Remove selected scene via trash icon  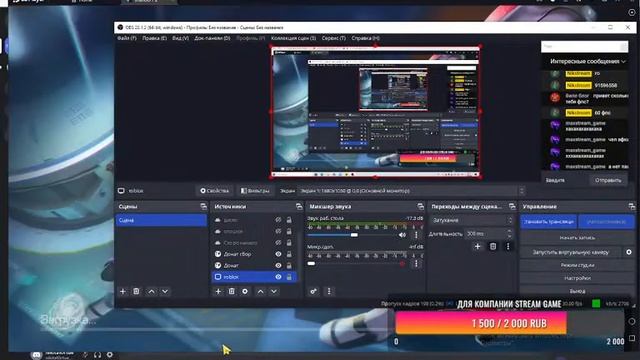136,291
